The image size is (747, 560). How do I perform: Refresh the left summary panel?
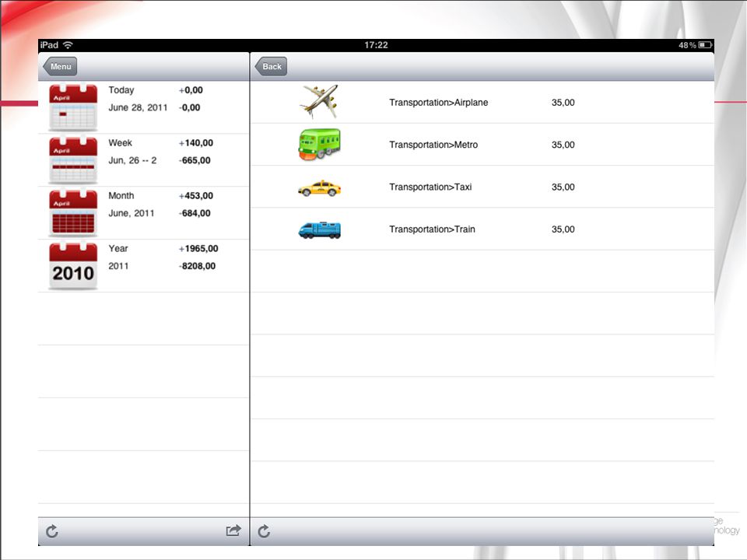tap(52, 531)
